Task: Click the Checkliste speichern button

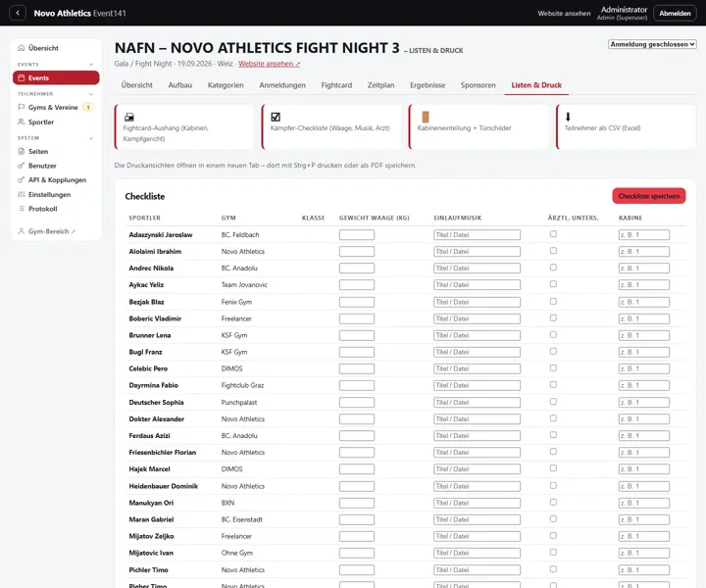Action: click(x=649, y=196)
